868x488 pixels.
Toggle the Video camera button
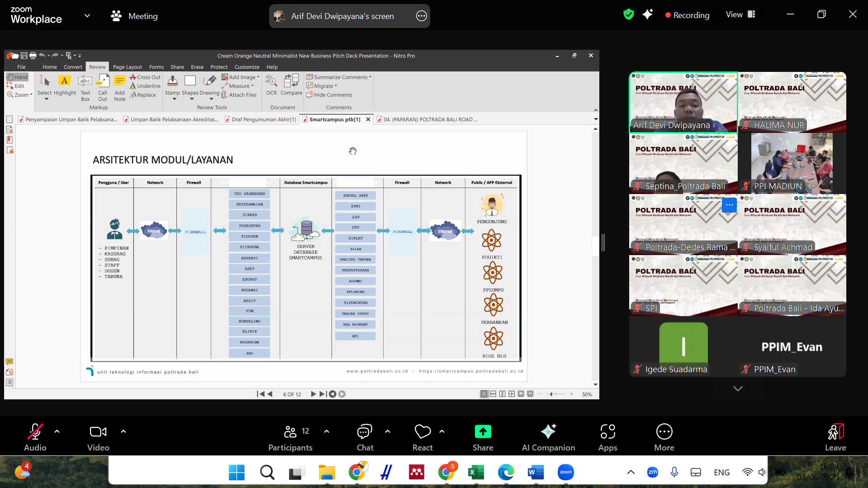pos(98,437)
